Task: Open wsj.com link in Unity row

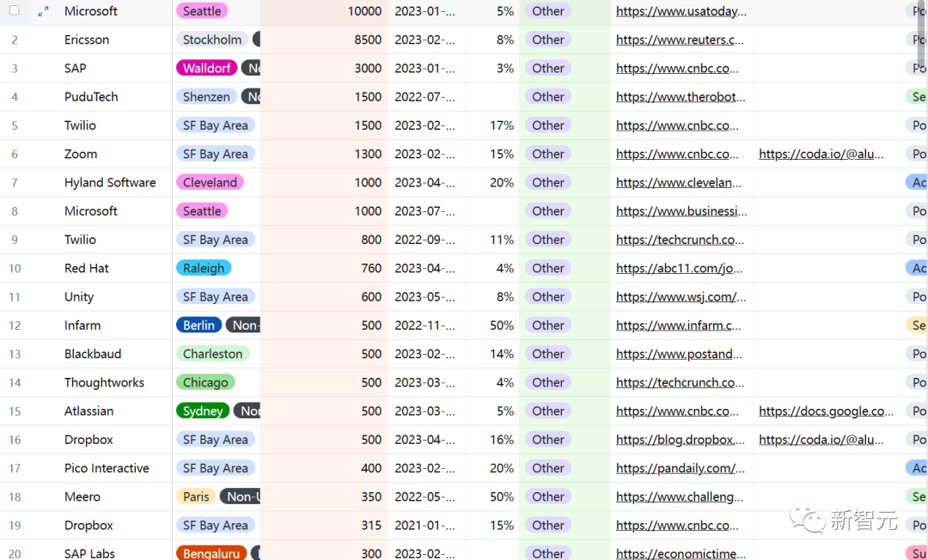Action: 681,297
